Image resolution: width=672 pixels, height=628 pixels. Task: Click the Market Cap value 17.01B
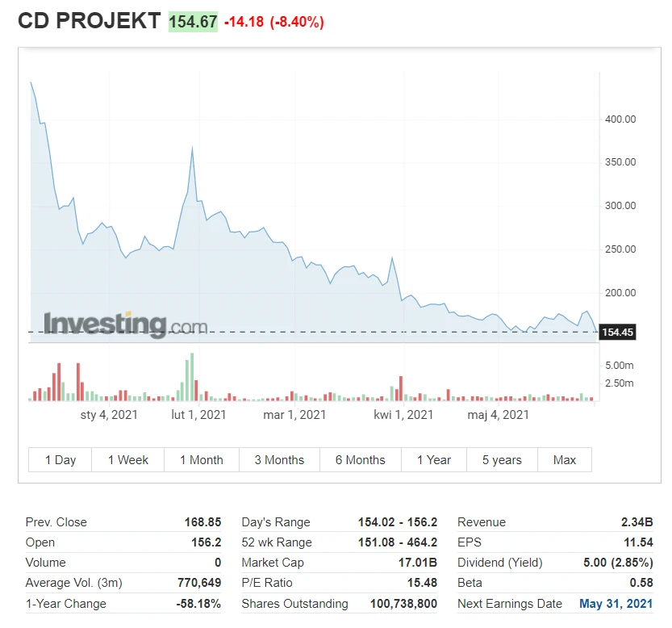418,563
